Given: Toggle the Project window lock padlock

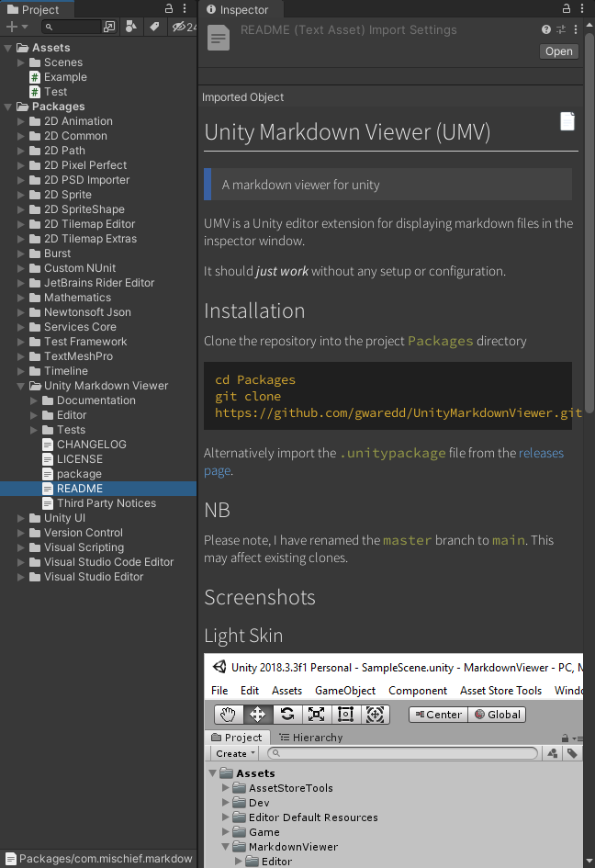Looking at the screenshot, I should click(x=171, y=7).
